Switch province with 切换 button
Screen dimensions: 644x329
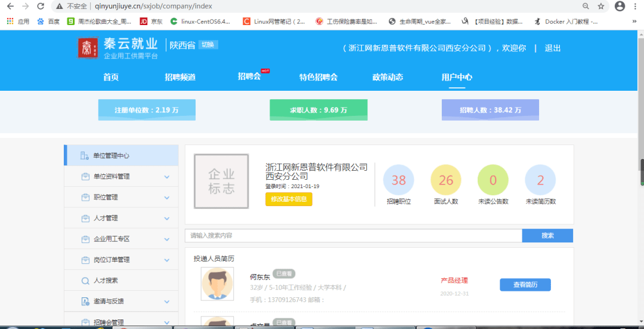pyautogui.click(x=208, y=45)
